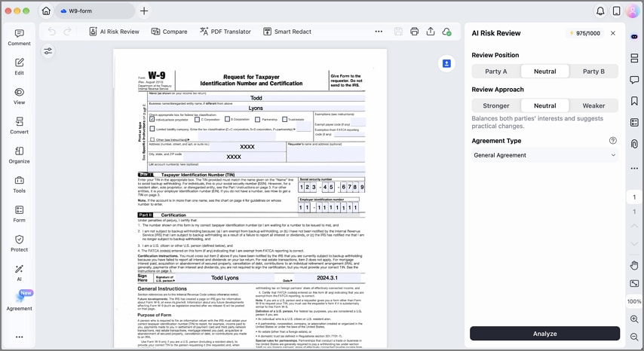
Task: Check cloud sync status icon
Action: point(446,32)
